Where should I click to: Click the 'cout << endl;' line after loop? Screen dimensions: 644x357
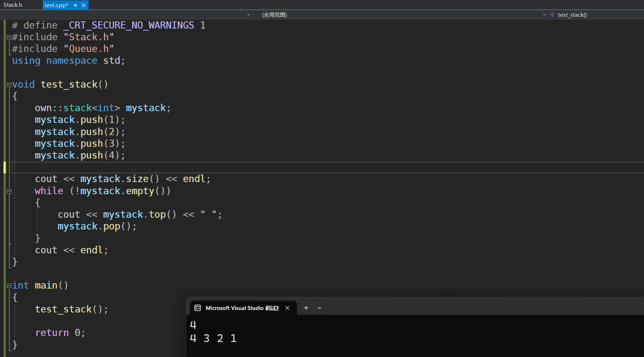pyautogui.click(x=72, y=250)
